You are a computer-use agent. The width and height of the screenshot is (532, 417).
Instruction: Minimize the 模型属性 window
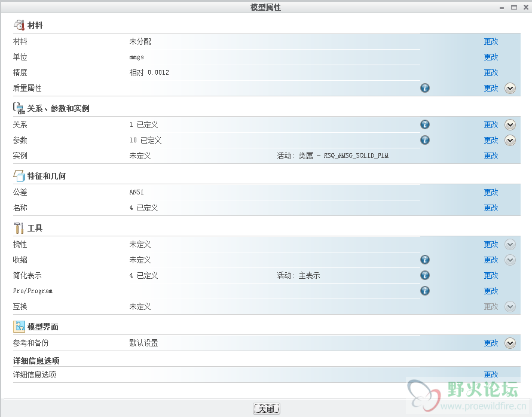(x=502, y=7)
